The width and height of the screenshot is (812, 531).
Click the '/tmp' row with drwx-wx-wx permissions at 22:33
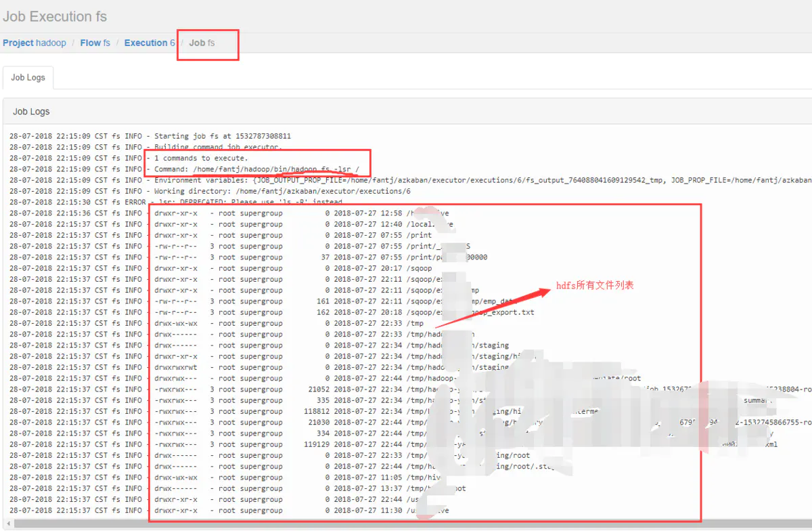(x=217, y=323)
